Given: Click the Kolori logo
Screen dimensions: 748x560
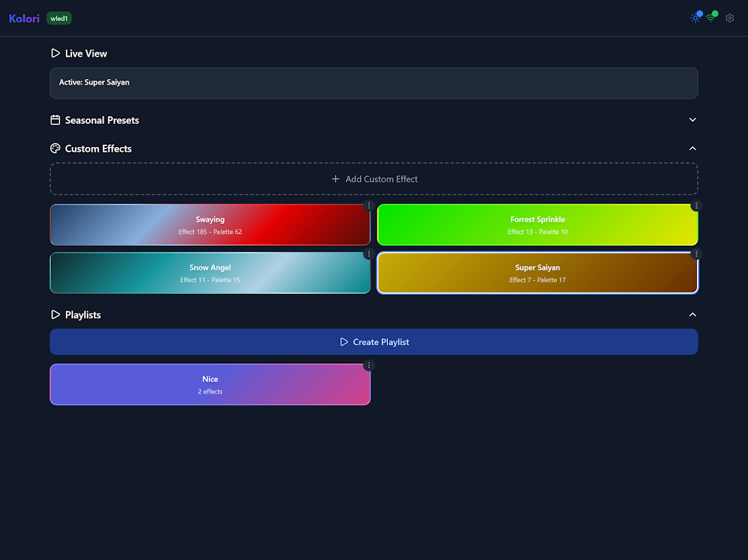Looking at the screenshot, I should 25,18.
